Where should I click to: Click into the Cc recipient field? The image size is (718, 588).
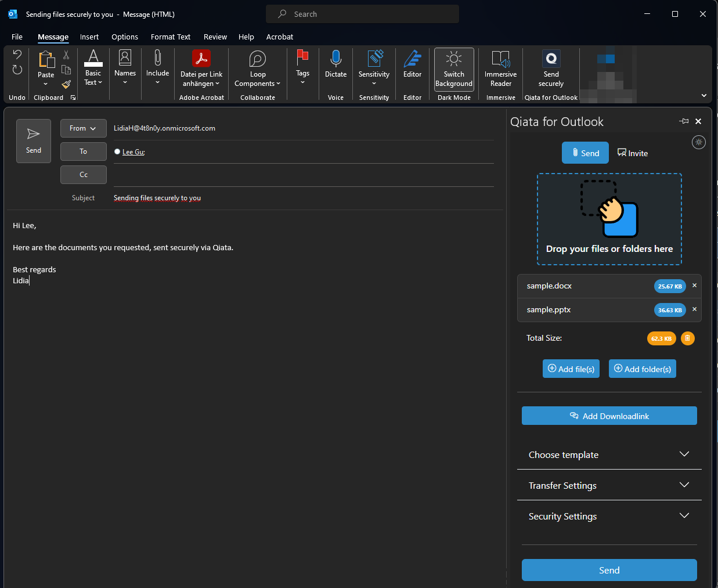[303, 175]
